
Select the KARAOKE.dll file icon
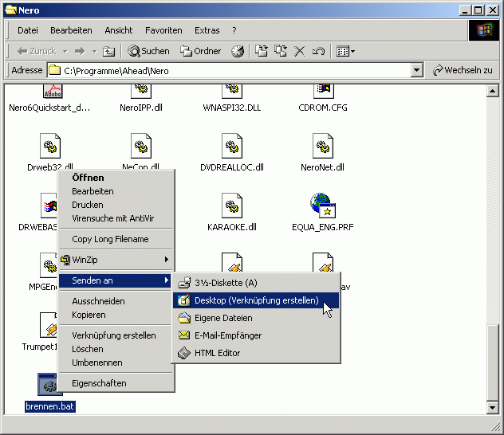click(232, 206)
